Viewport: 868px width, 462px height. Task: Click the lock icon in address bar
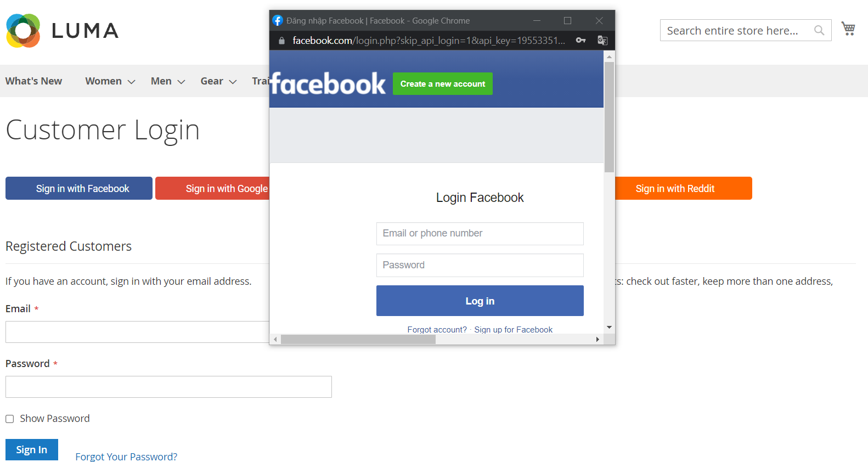(281, 41)
